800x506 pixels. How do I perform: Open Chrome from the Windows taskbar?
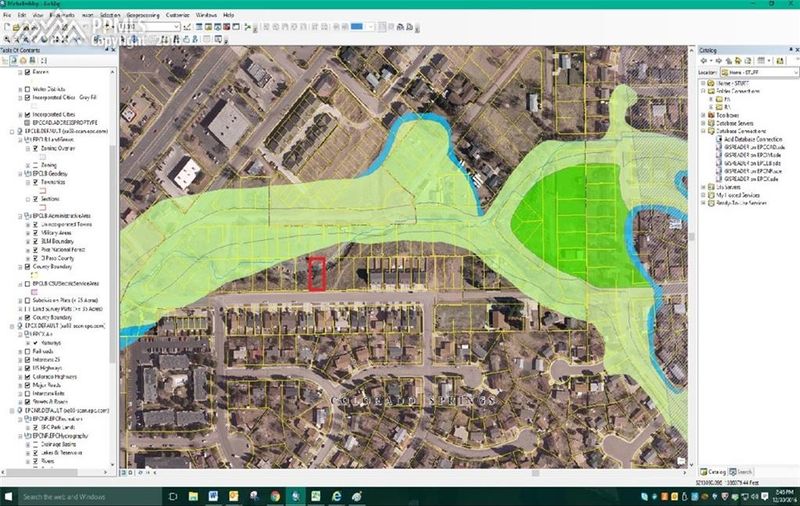pos(275,496)
